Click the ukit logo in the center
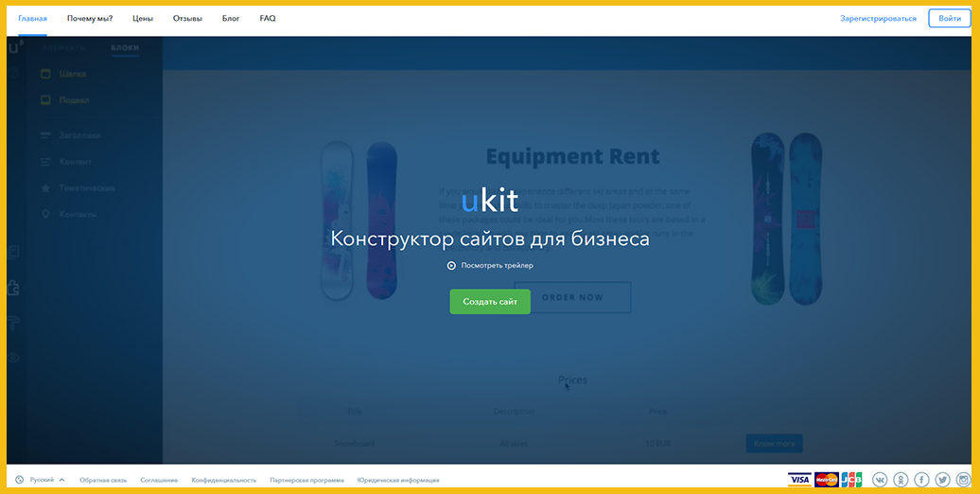This screenshot has height=494, width=980. coord(490,200)
